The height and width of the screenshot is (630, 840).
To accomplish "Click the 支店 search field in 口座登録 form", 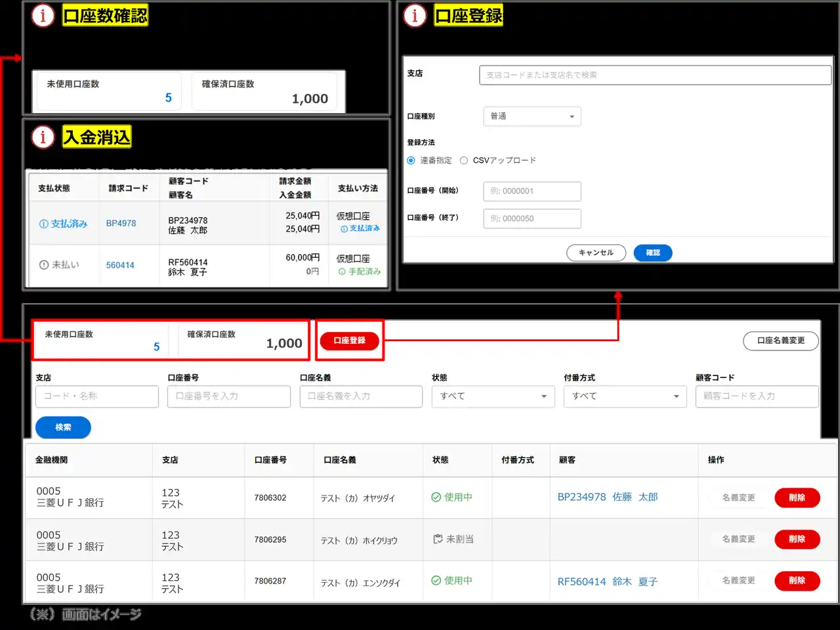I will click(655, 75).
